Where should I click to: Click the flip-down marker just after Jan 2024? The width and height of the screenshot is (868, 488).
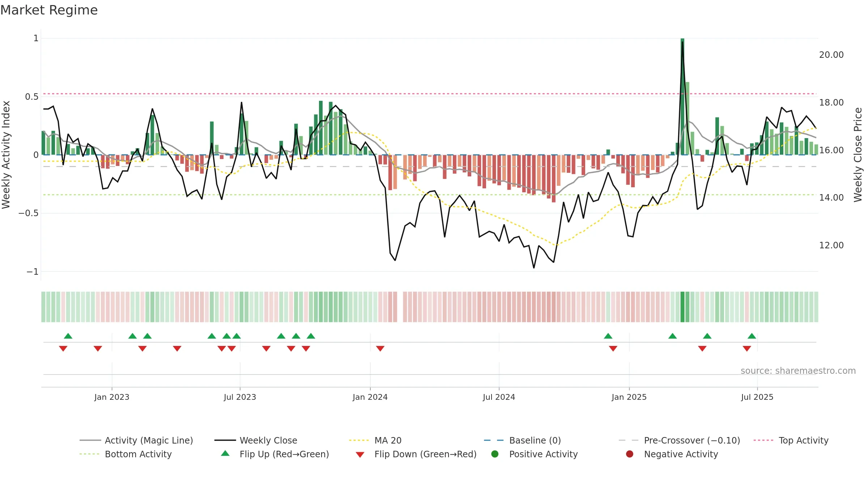pyautogui.click(x=380, y=348)
